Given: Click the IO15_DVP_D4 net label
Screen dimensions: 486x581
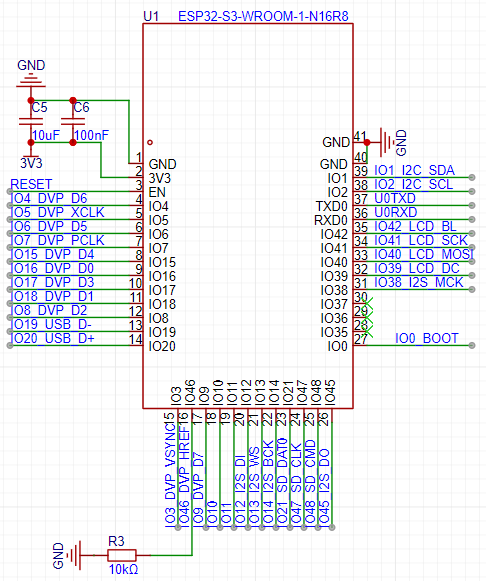Looking at the screenshot, I should coord(53,255).
